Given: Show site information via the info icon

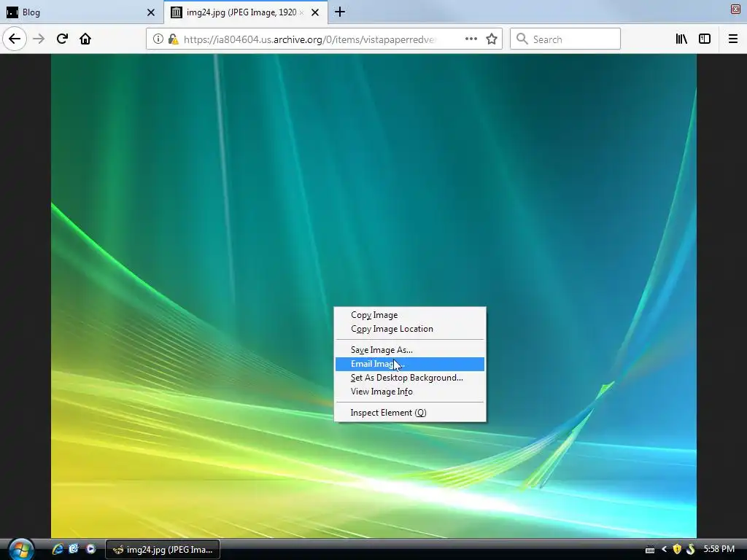Looking at the screenshot, I should [x=158, y=39].
